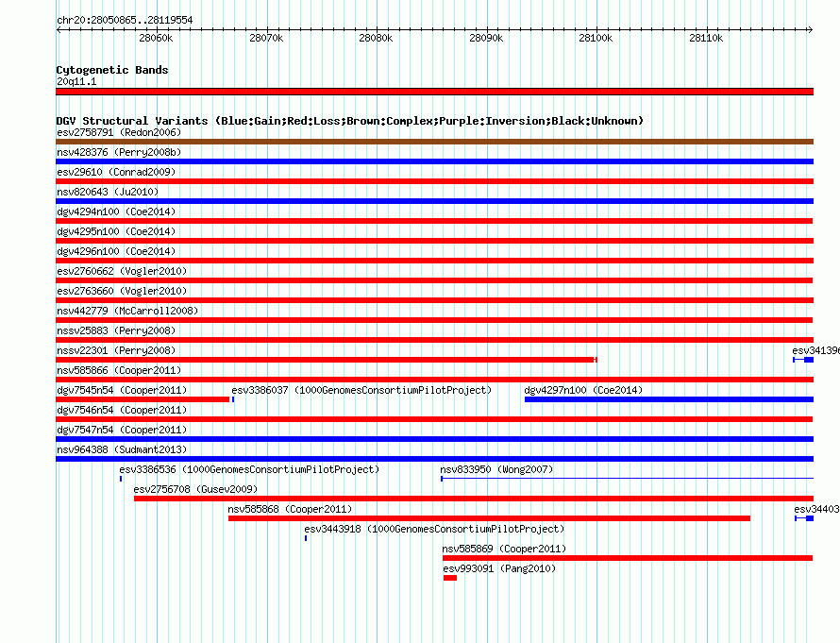Select the red 20q11.1 cytogenetic band bar
This screenshot has width=840, height=643.
[434, 92]
